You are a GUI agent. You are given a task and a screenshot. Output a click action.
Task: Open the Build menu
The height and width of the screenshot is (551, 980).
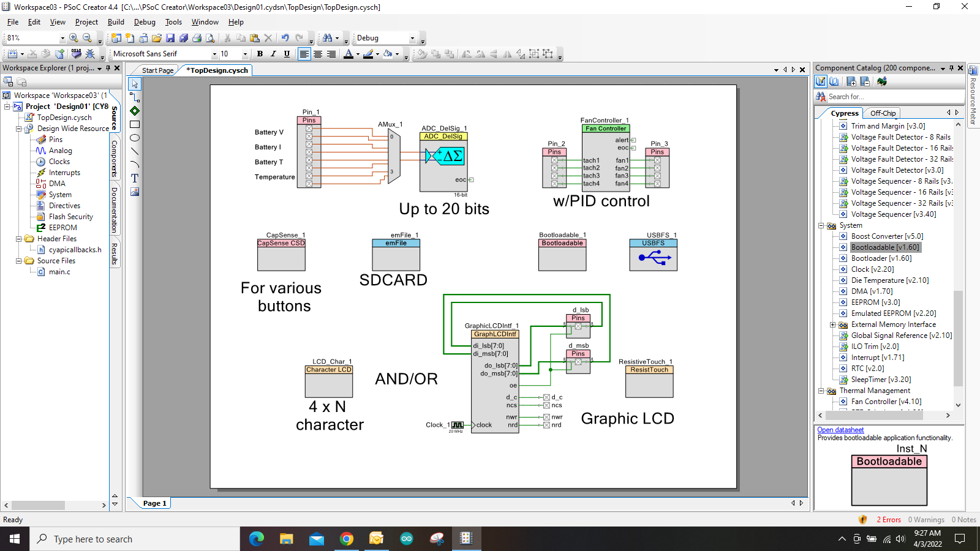pos(116,22)
